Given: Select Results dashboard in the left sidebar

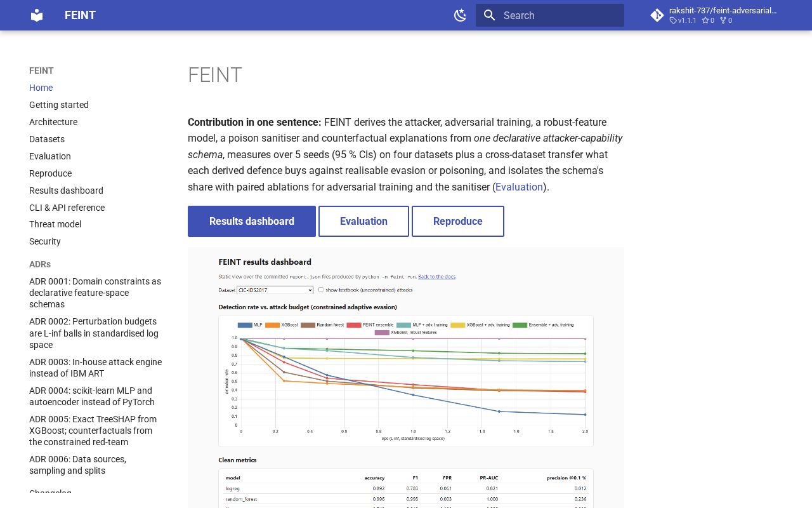Looking at the screenshot, I should (x=66, y=190).
